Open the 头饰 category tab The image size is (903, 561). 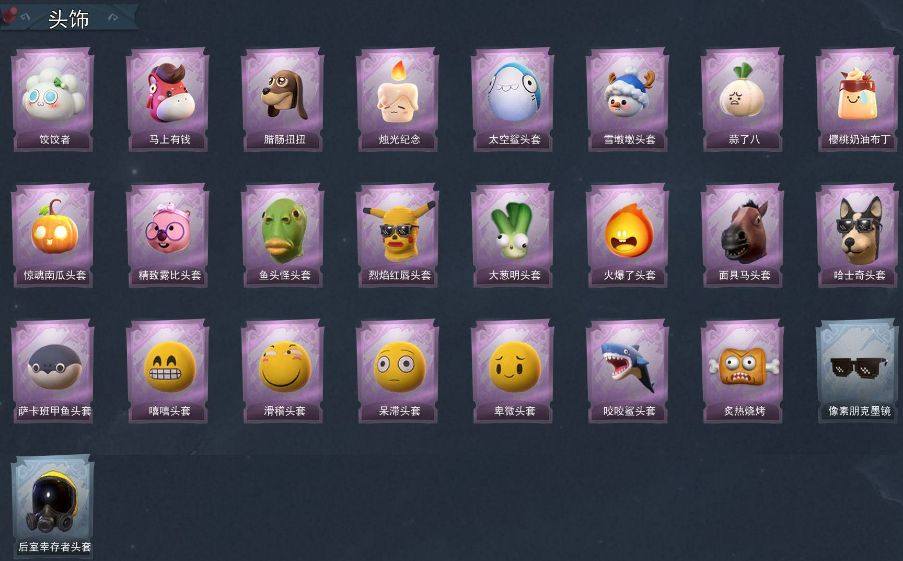pyautogui.click(x=69, y=18)
